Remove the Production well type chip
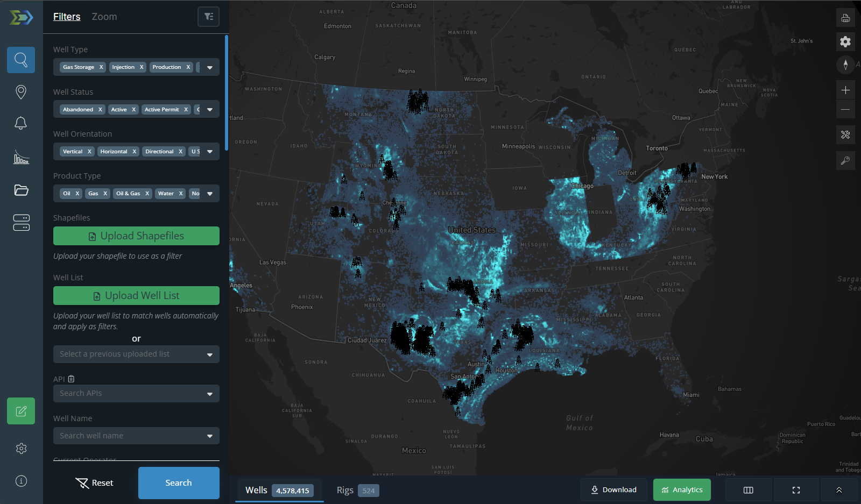 [188, 67]
